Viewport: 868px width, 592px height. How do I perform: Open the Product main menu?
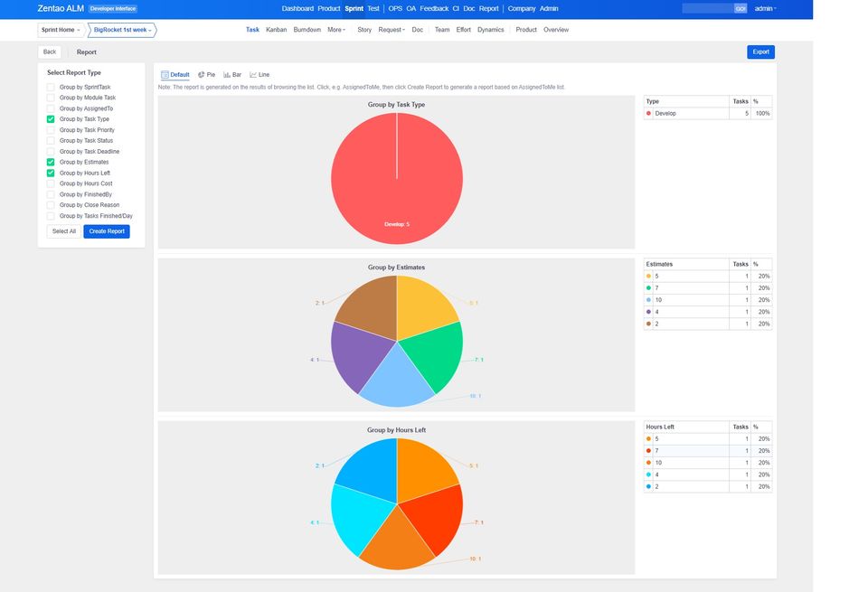[x=329, y=8]
